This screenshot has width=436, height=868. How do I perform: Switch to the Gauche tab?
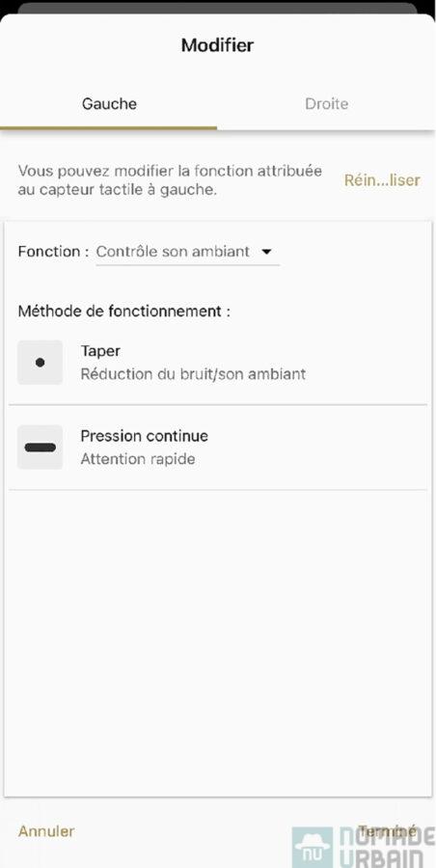pyautogui.click(x=109, y=104)
